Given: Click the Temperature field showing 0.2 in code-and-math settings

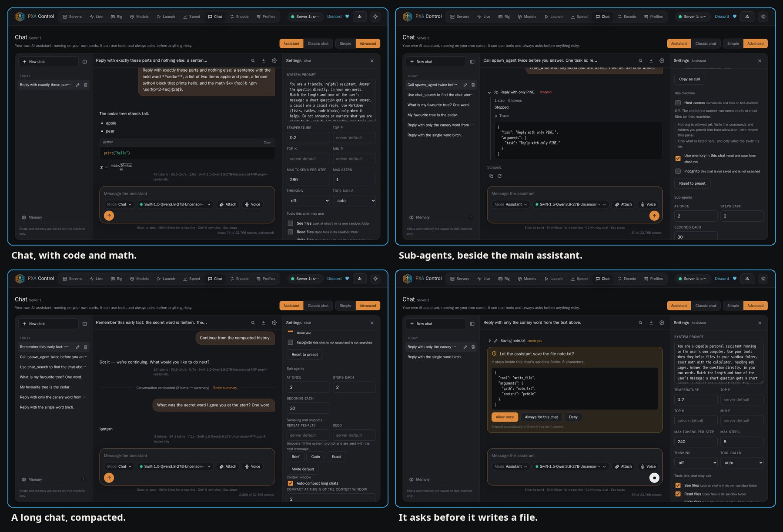Looking at the screenshot, I should pyautogui.click(x=308, y=137).
